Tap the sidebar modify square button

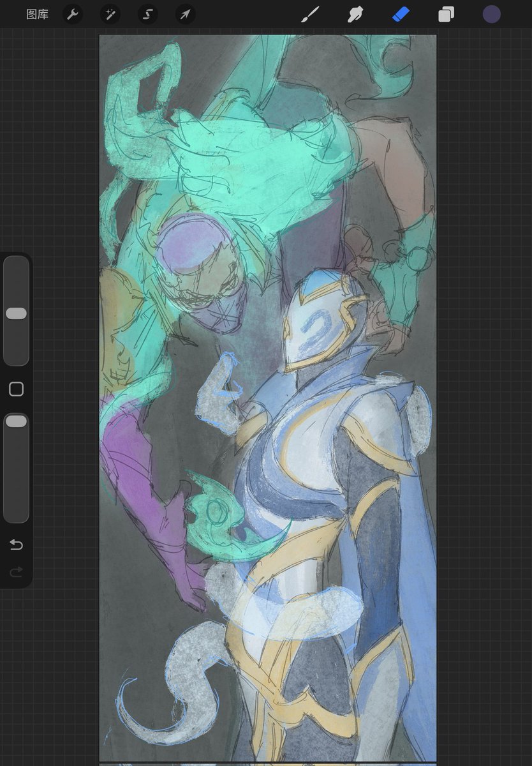16,388
